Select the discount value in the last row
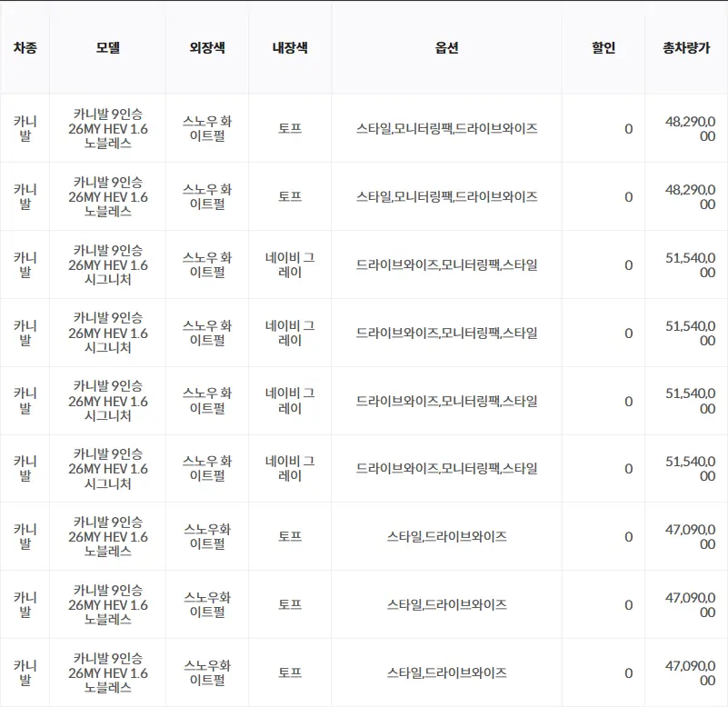The height and width of the screenshot is (707, 728). point(628,673)
